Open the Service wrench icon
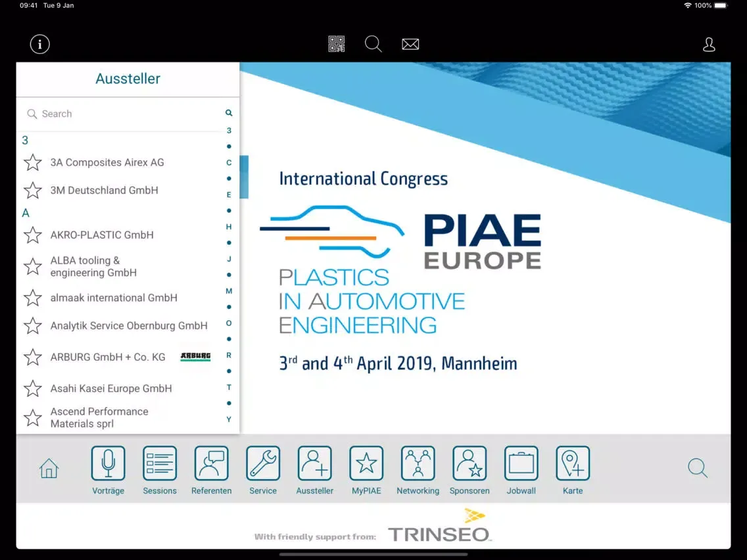Screen dimensions: 747x560 tap(263, 463)
